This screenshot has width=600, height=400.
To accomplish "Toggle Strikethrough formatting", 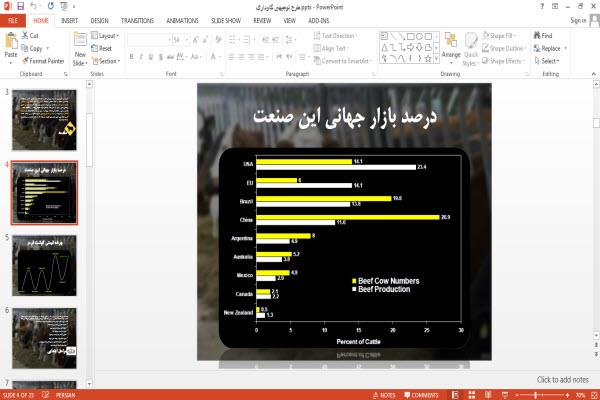I will [170, 57].
